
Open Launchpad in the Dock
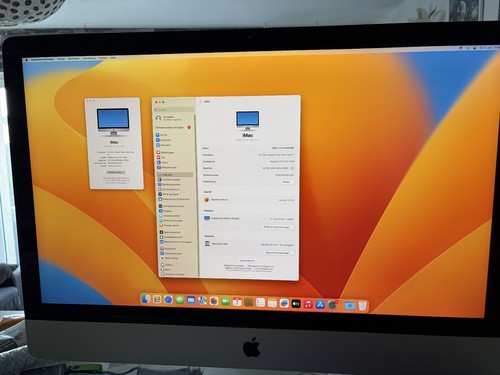tap(157, 299)
